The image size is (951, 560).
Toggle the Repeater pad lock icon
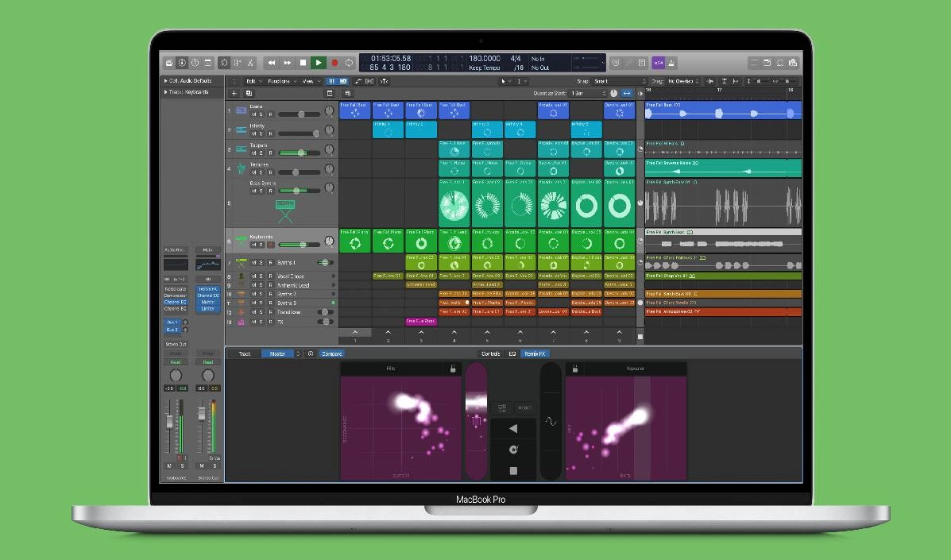(x=575, y=369)
